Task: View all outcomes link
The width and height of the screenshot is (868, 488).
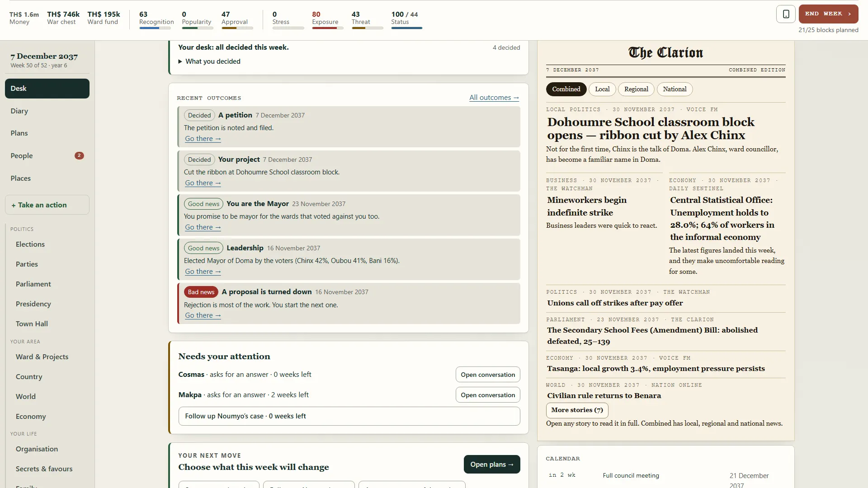Action: click(494, 98)
